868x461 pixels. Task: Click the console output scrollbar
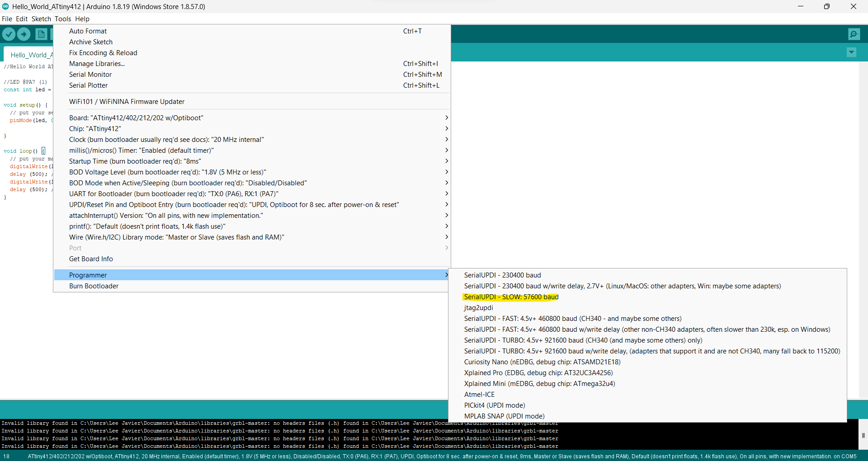pos(863,435)
